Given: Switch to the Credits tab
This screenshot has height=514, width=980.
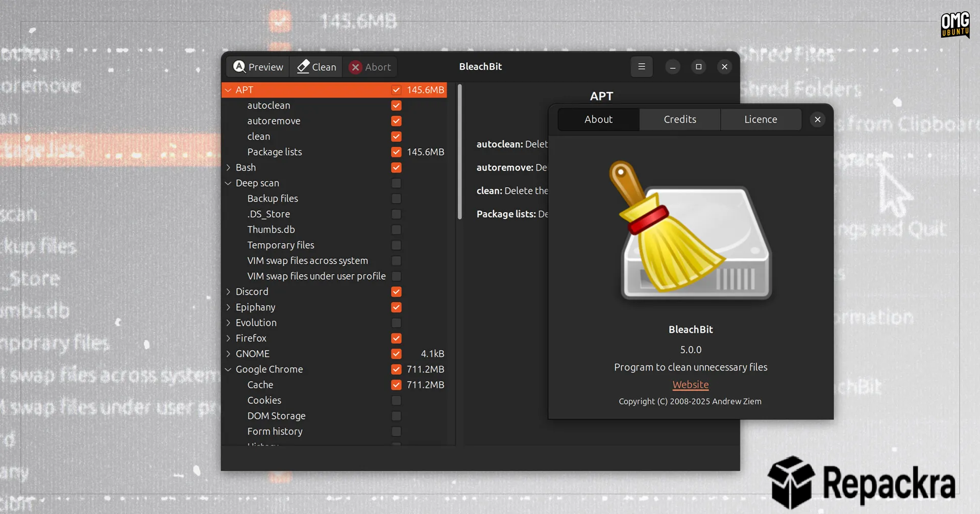Looking at the screenshot, I should tap(680, 119).
